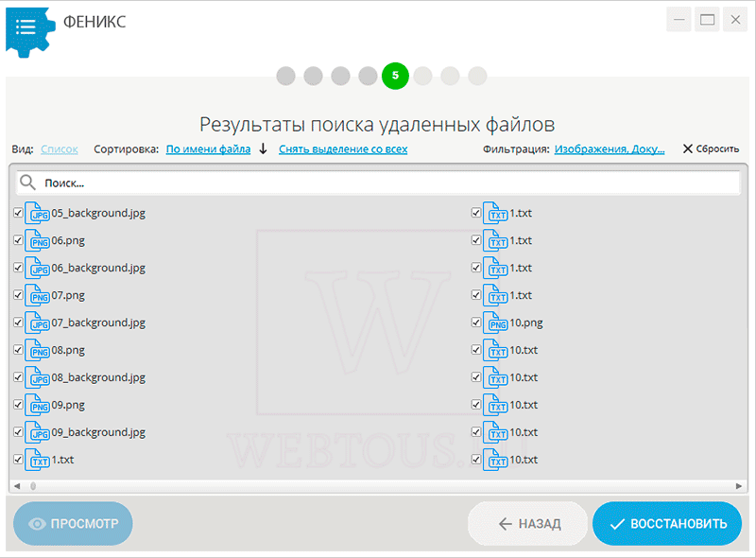Screen dimensions: 756x558
Task: Uncheck the 07.png checkbox
Action: [18, 295]
